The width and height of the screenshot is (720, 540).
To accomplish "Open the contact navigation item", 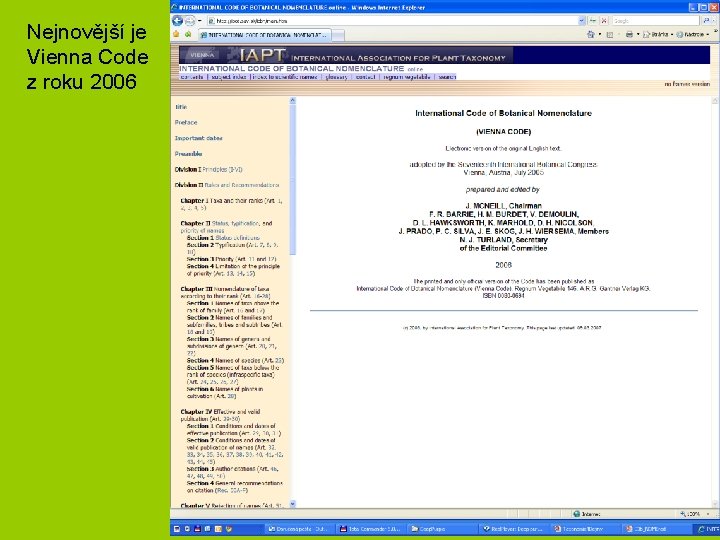I will (x=366, y=77).
